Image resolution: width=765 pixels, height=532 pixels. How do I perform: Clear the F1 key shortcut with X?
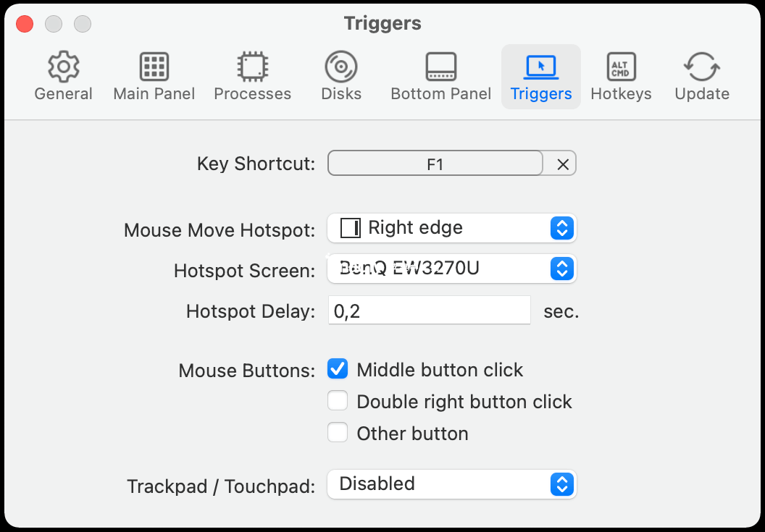(x=563, y=164)
